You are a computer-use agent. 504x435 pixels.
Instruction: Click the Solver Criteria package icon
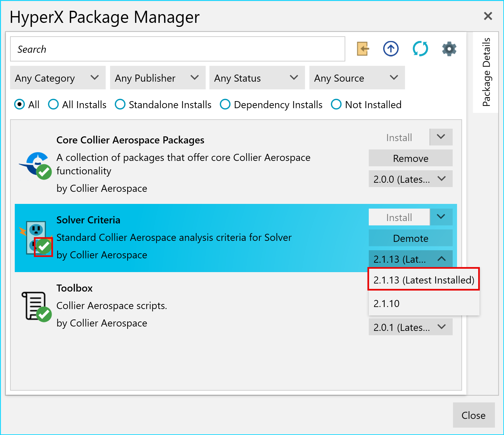pos(36,238)
